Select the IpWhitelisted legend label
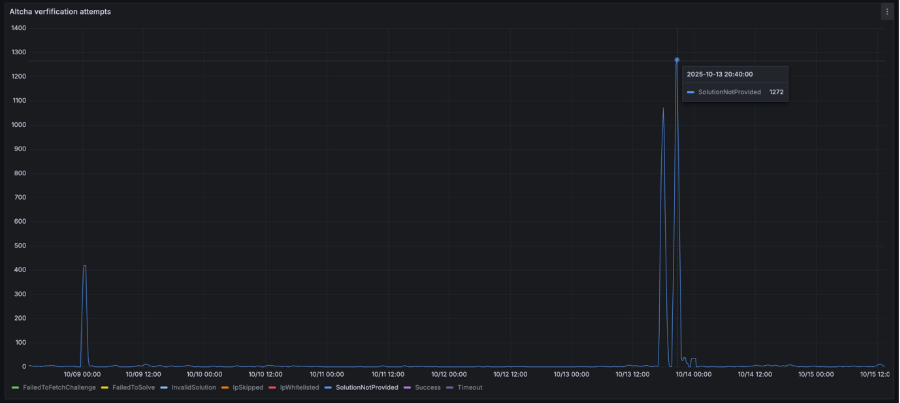 click(299, 387)
